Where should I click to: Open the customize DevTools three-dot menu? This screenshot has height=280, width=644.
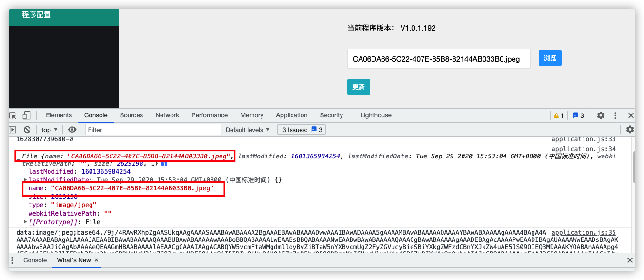point(615,115)
